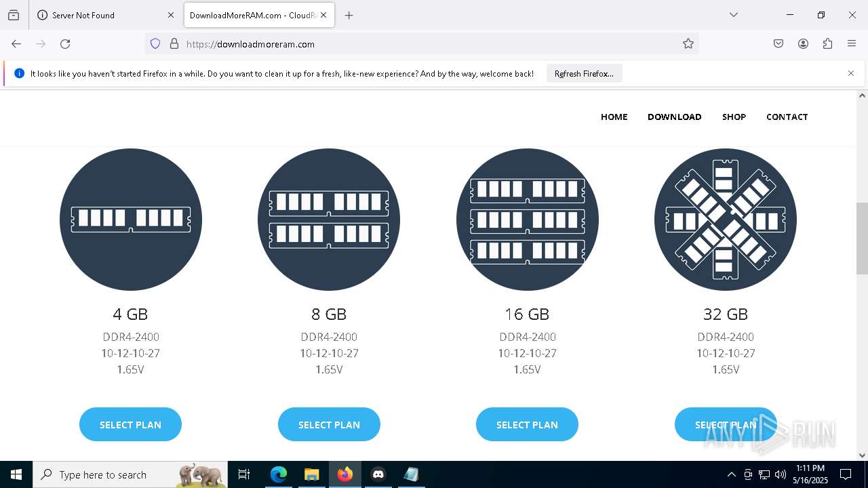Viewport: 868px width, 488px height.
Task: Click the 16 GB heading text
Action: coord(527,314)
